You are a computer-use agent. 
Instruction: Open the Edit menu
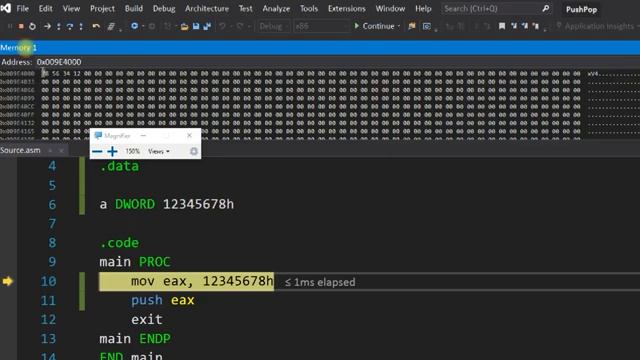tap(45, 9)
